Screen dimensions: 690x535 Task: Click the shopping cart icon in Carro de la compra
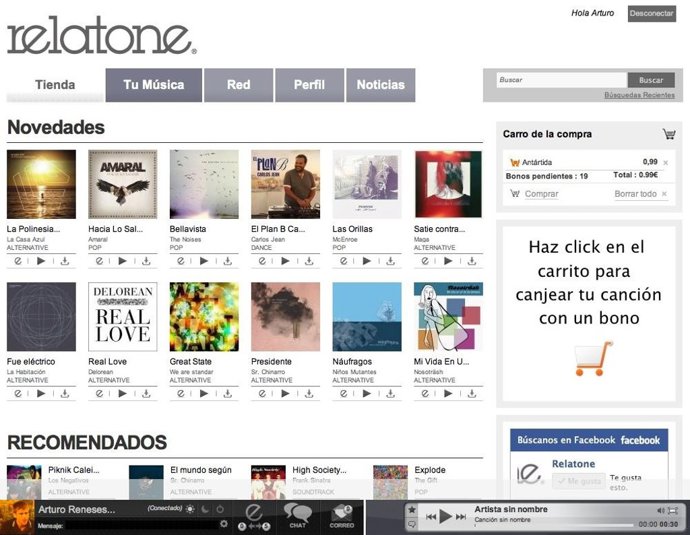click(668, 134)
